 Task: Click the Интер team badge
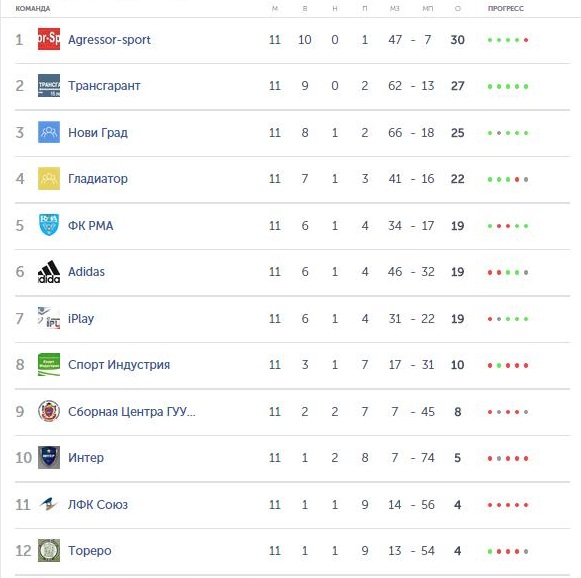(x=49, y=458)
